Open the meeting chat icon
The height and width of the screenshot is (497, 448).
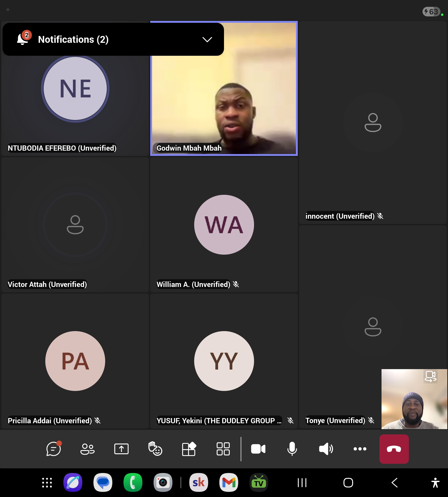53,449
